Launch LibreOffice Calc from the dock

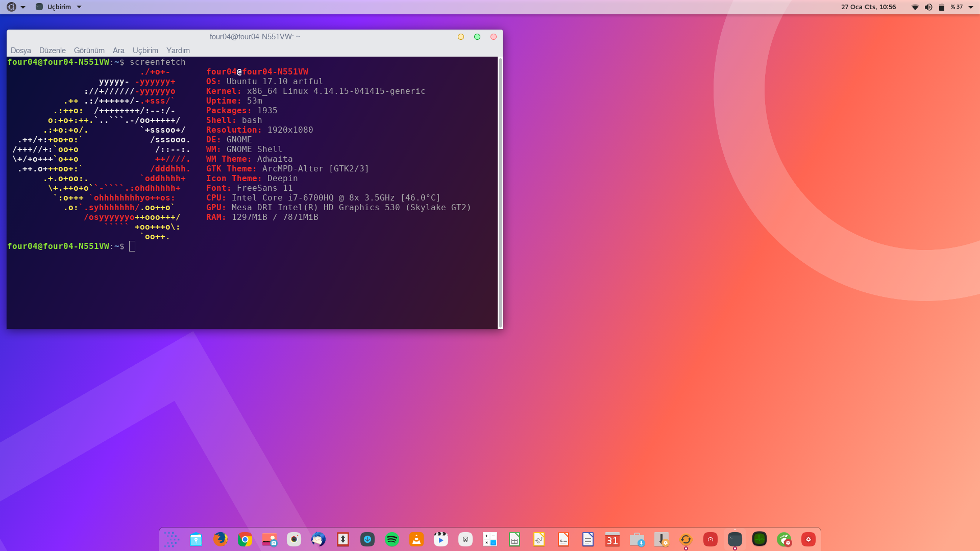[514, 539]
